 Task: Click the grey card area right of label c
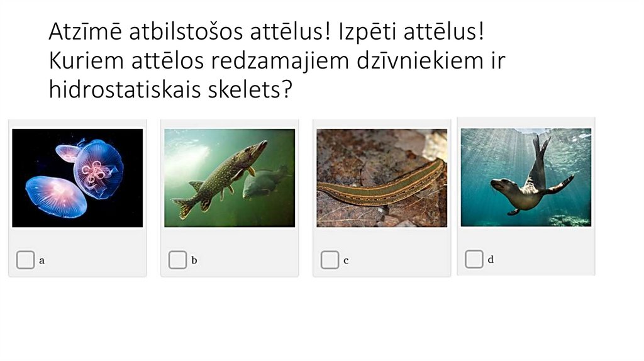click(x=398, y=260)
